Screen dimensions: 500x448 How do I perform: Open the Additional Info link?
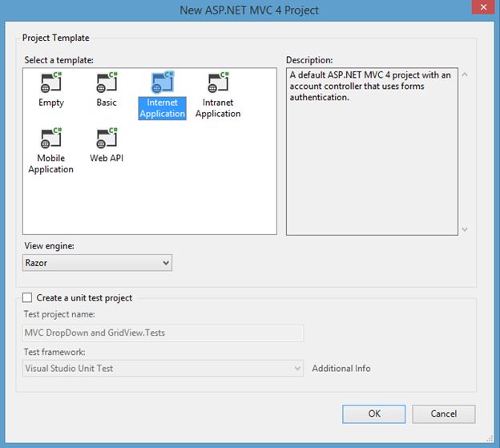(341, 369)
